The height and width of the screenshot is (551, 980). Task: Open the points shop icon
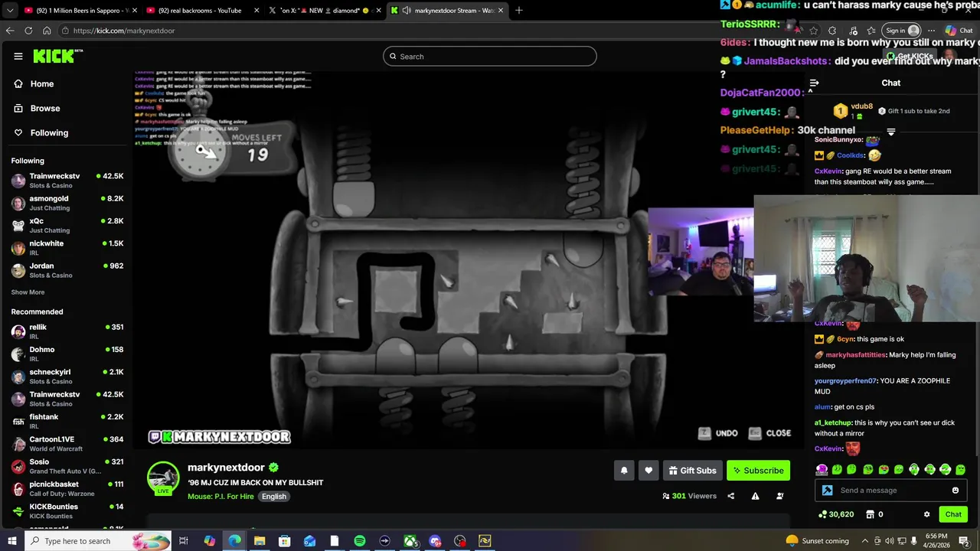(x=870, y=514)
